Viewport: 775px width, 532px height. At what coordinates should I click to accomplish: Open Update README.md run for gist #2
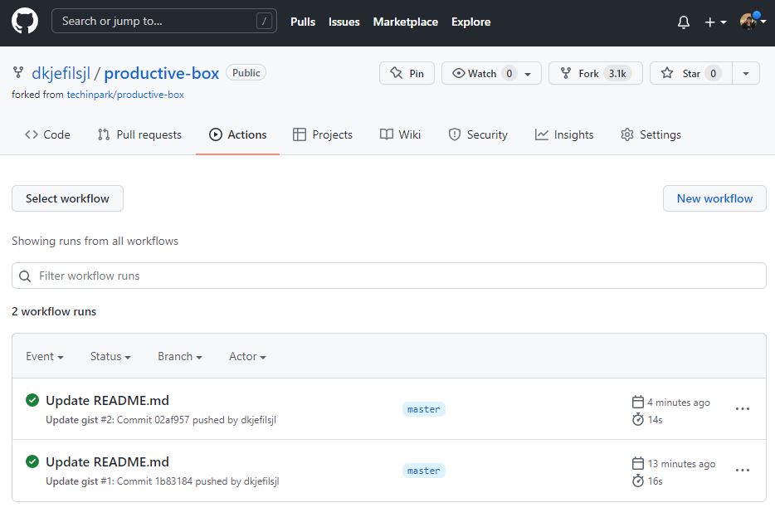pyautogui.click(x=107, y=400)
